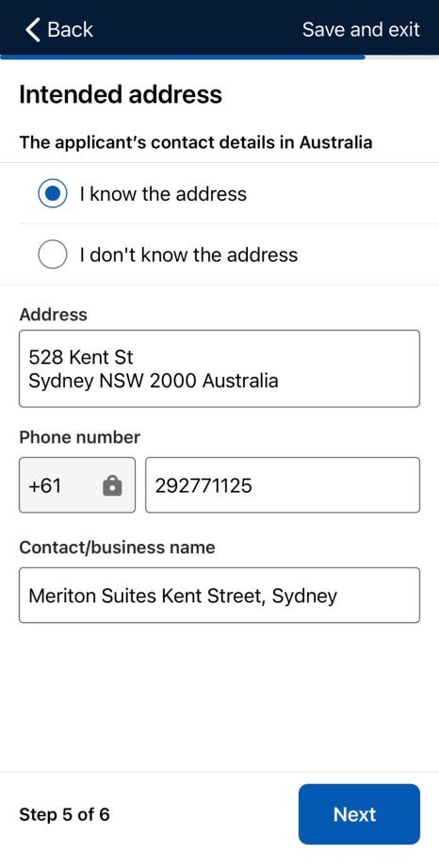The height and width of the screenshot is (868, 439).
Task: Focus the Address field with 528 Kent St
Action: pos(219,368)
